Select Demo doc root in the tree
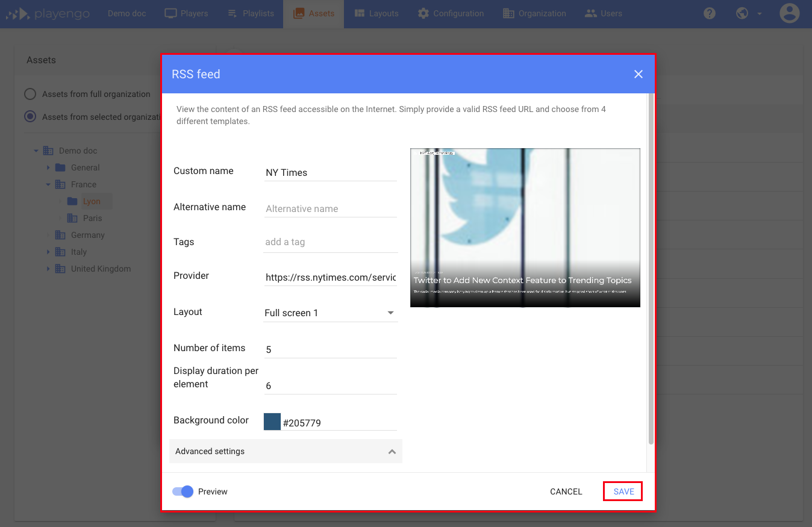The height and width of the screenshot is (527, 812). tap(78, 151)
